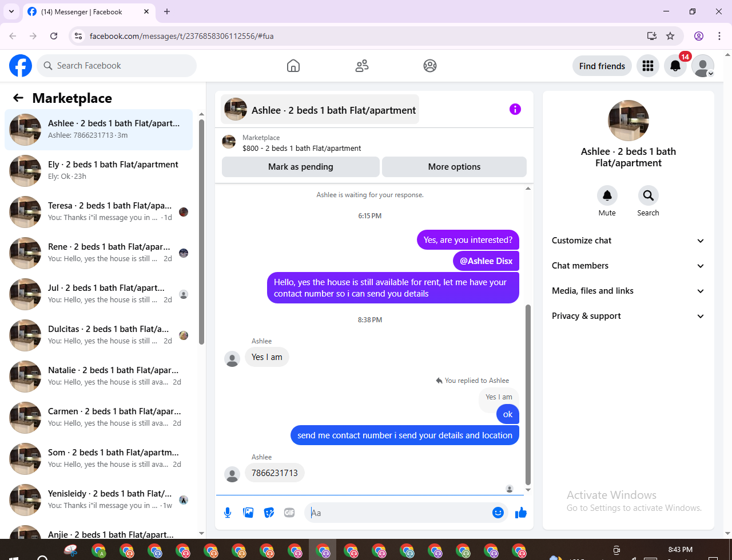Click the More options button

point(454,167)
